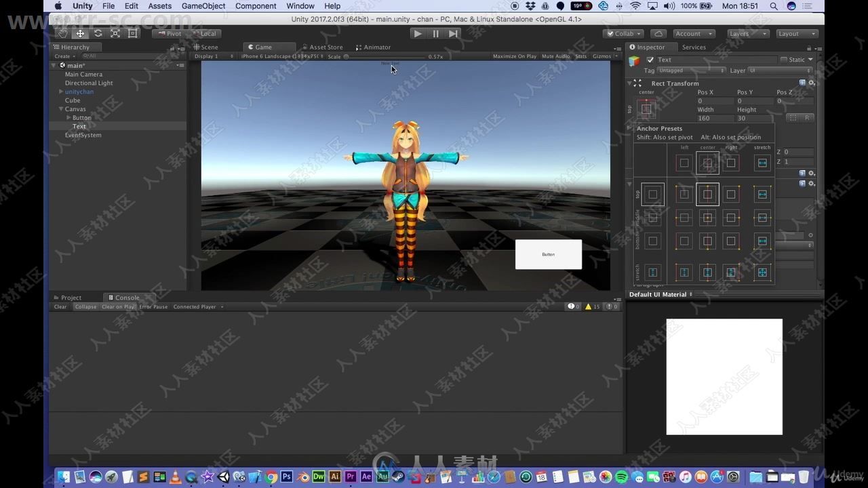Image resolution: width=868 pixels, height=488 pixels.
Task: Open the Component menu
Action: click(256, 6)
